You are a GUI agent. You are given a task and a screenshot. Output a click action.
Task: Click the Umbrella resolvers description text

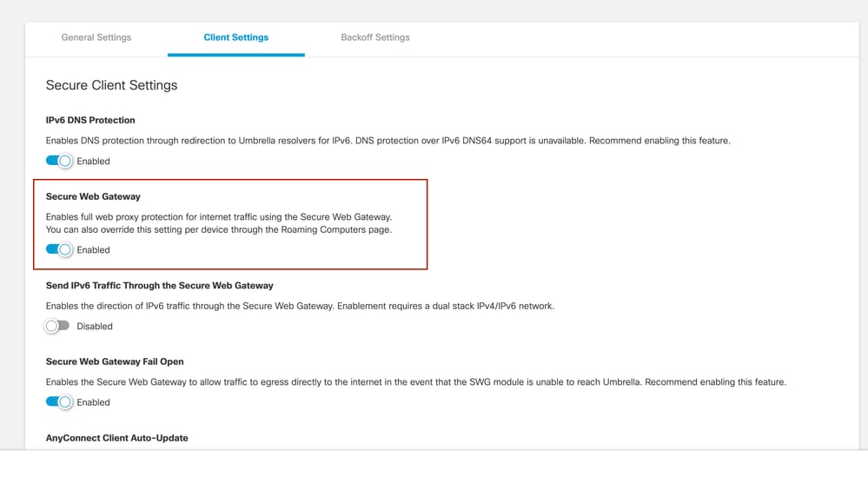pos(388,141)
